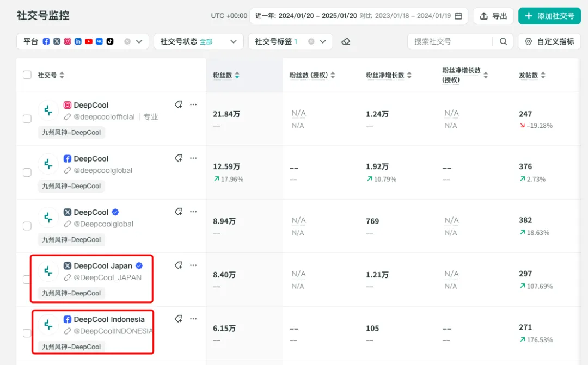Select the @deepcoolofficial Instagram row checkbox
Viewport: 588px width, 365px height.
coord(27,119)
